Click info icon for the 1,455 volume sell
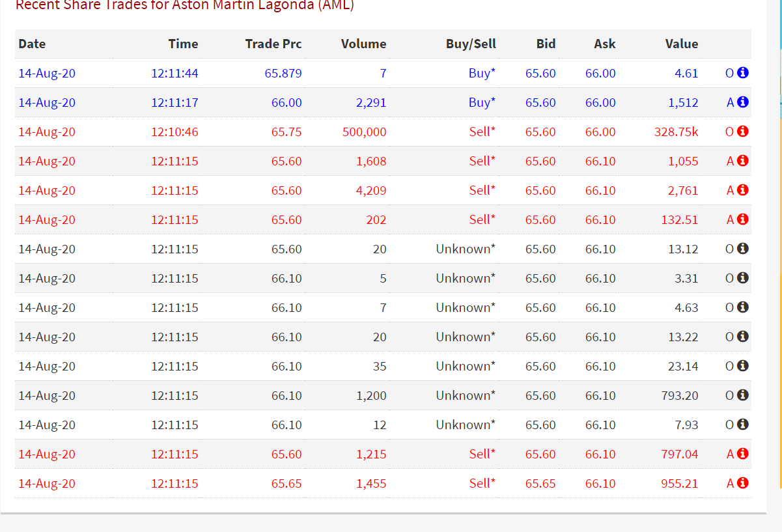The height and width of the screenshot is (532, 782). click(742, 483)
